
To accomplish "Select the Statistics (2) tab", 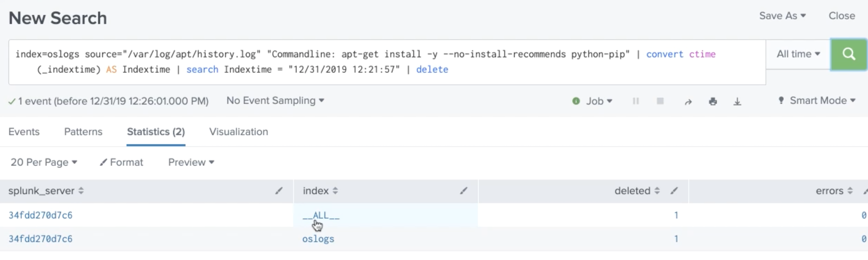I will (156, 132).
